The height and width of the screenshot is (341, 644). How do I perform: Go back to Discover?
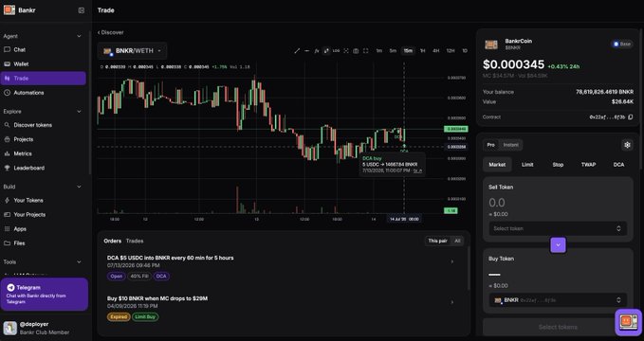(x=110, y=32)
